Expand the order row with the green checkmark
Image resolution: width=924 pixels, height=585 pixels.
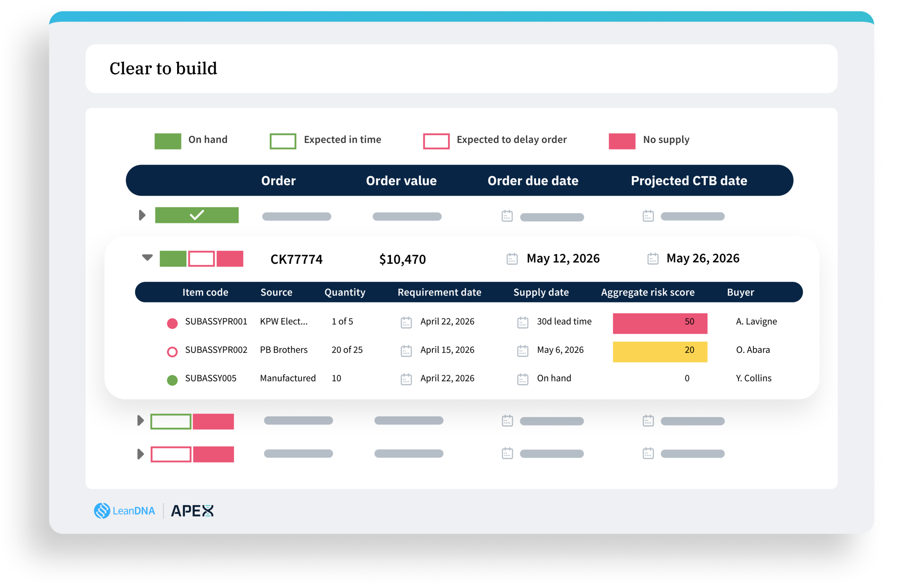142,215
